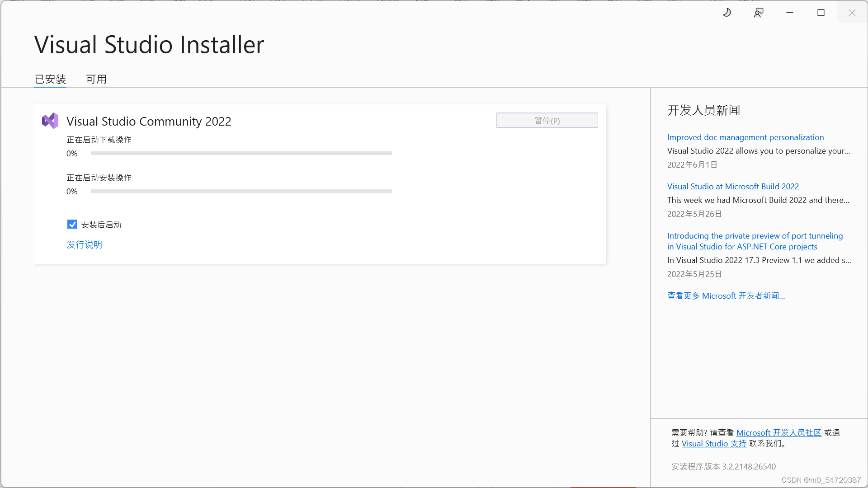868x488 pixels.
Task: Maximize the installer window
Action: pos(821,13)
